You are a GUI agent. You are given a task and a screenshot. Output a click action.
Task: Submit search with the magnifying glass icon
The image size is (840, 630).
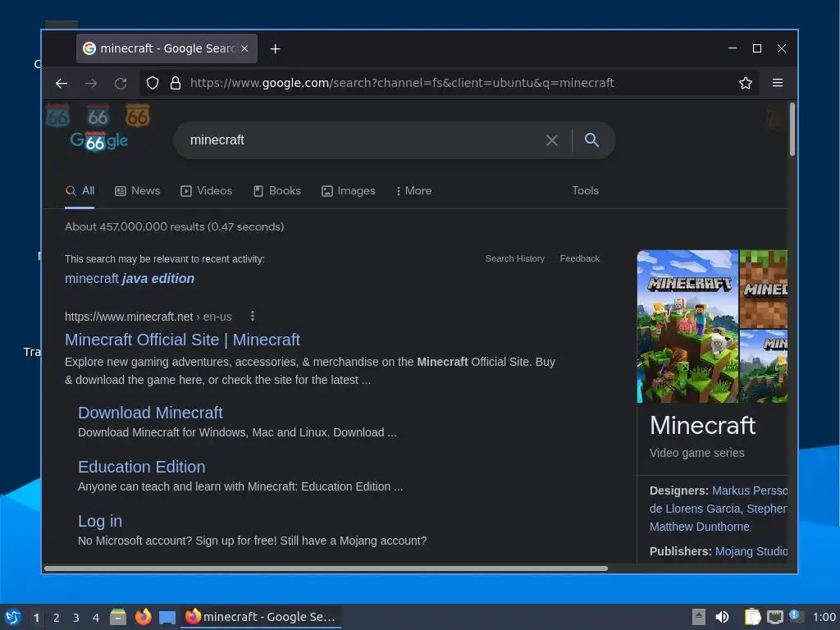coord(591,139)
